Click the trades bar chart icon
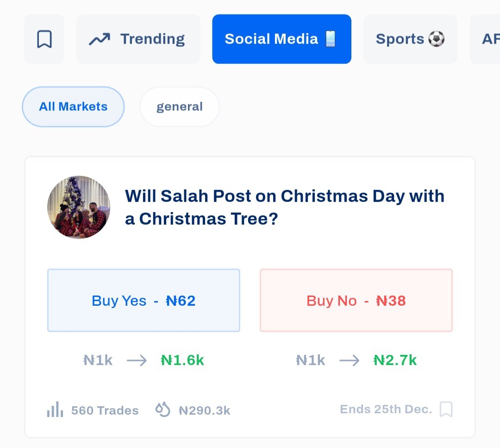The image size is (500, 448). [x=55, y=410]
